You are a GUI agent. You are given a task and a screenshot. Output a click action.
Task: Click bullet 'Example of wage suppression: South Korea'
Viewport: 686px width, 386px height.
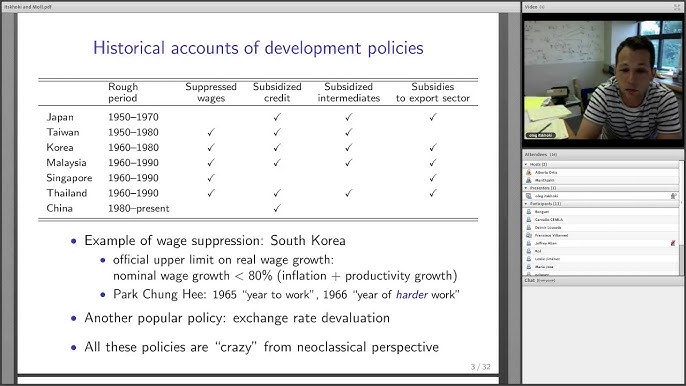pos(215,240)
